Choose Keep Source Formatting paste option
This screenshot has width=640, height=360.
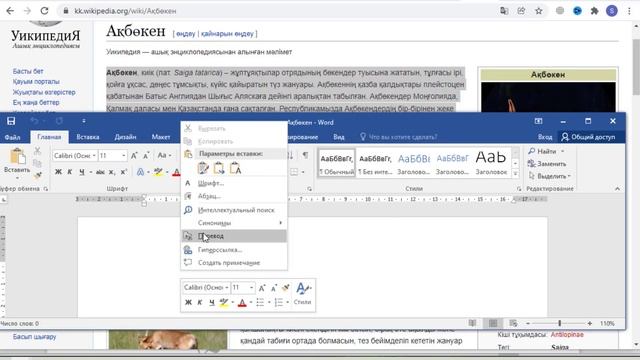click(x=203, y=168)
